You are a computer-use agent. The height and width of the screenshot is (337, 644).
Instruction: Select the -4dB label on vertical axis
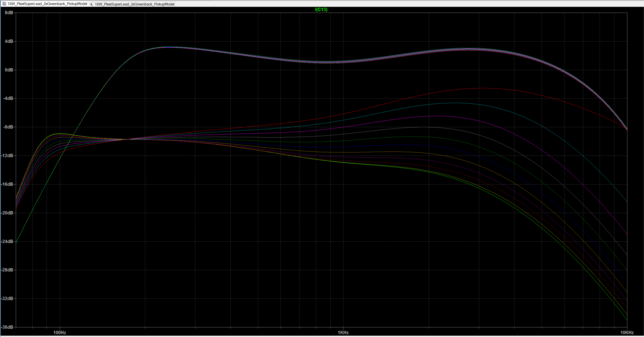(8, 98)
